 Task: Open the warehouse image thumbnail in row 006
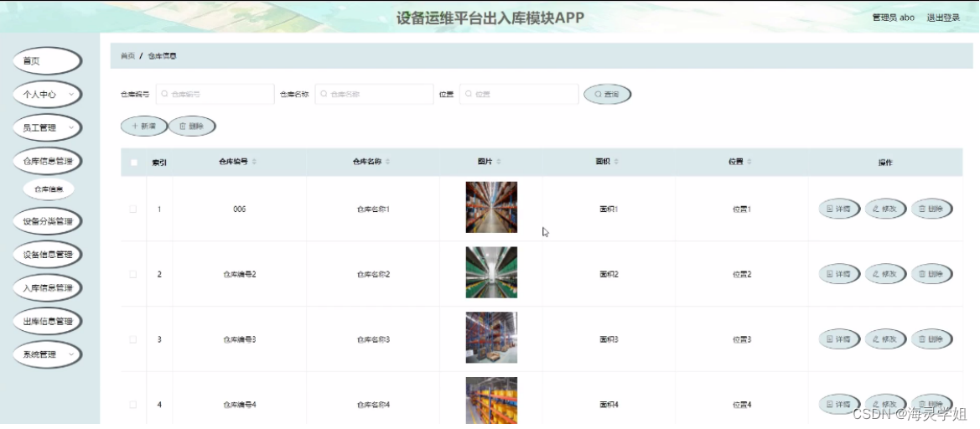coord(491,207)
